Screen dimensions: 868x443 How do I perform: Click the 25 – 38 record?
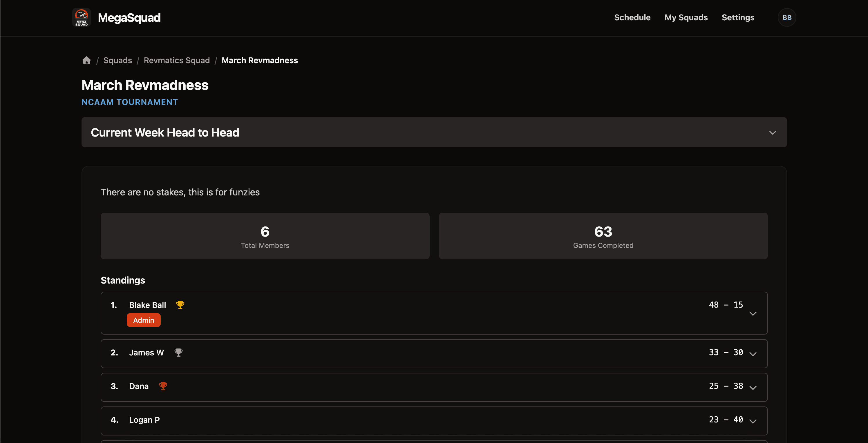[726, 386]
